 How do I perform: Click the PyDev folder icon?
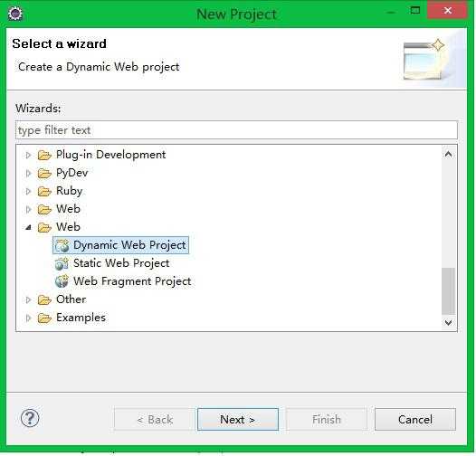click(x=44, y=174)
